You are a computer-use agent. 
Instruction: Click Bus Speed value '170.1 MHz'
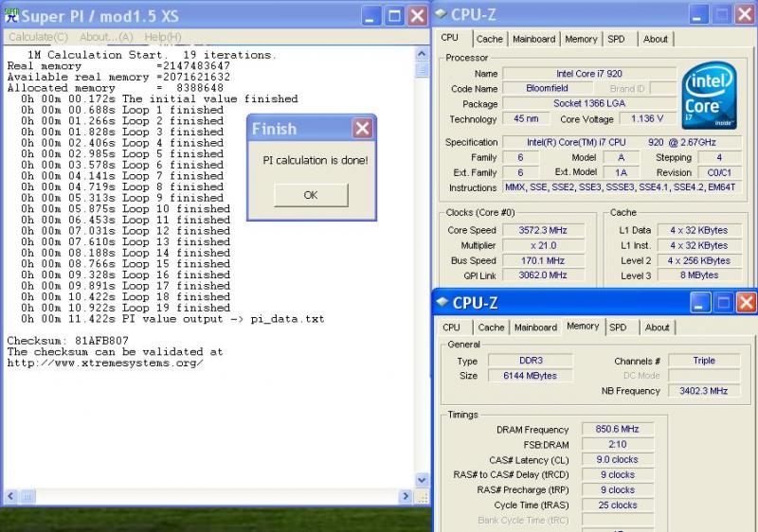(x=543, y=260)
